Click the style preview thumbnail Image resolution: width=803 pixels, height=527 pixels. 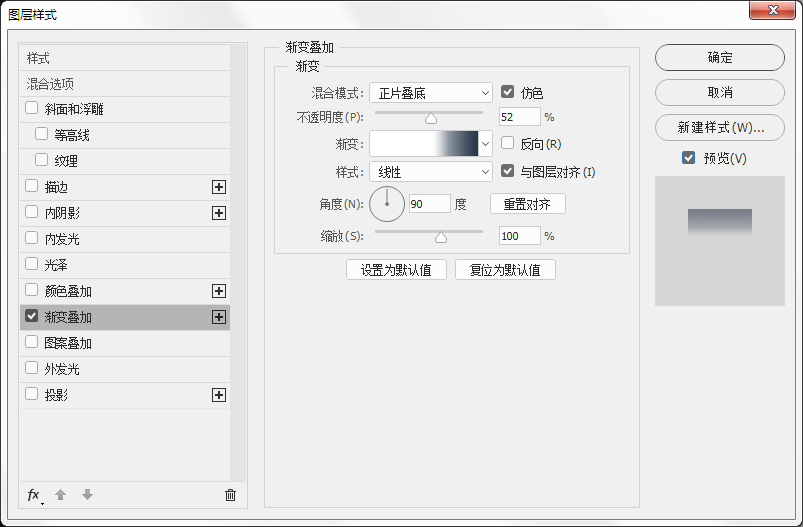click(x=720, y=241)
